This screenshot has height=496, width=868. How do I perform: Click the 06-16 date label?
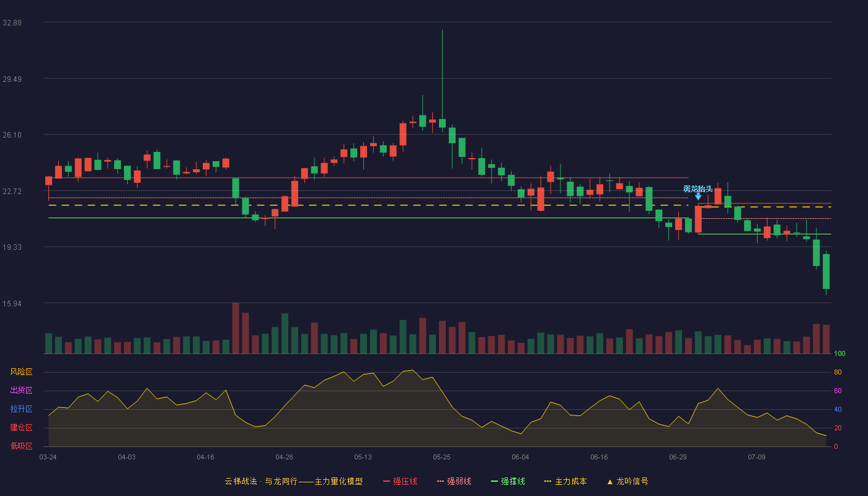tap(599, 457)
